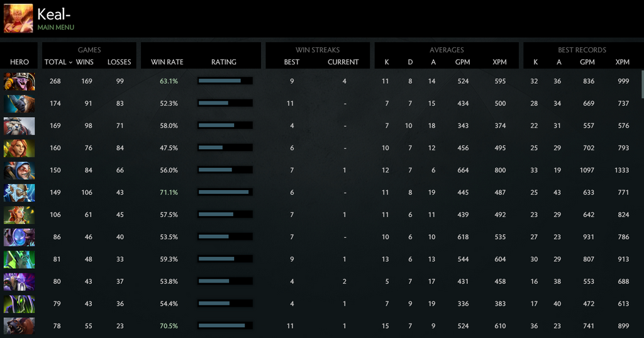This screenshot has height=338, width=644.
Task: Select hero portrait with 106 total games
Action: click(19, 215)
